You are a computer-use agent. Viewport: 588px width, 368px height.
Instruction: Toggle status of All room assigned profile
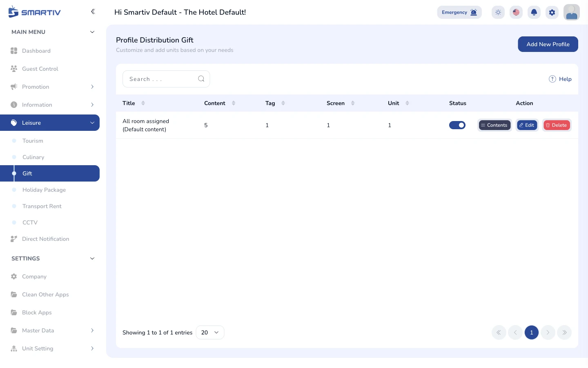(x=457, y=125)
